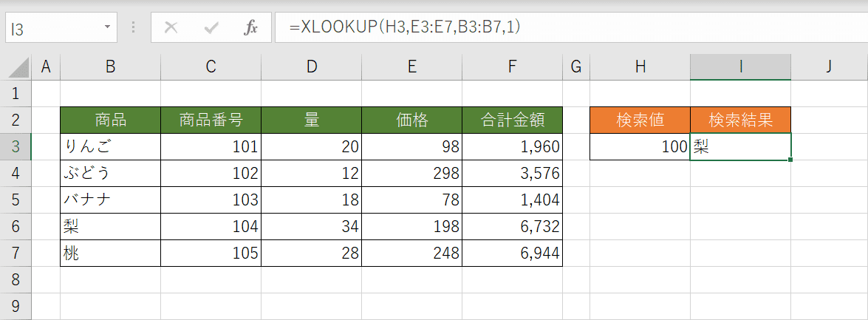868x320 pixels.
Task: Click the 商品番号 header cell
Action: tap(211, 120)
